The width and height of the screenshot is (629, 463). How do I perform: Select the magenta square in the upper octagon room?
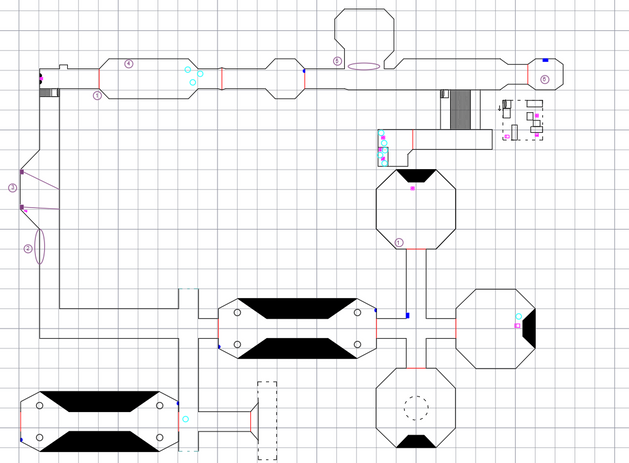412,188
